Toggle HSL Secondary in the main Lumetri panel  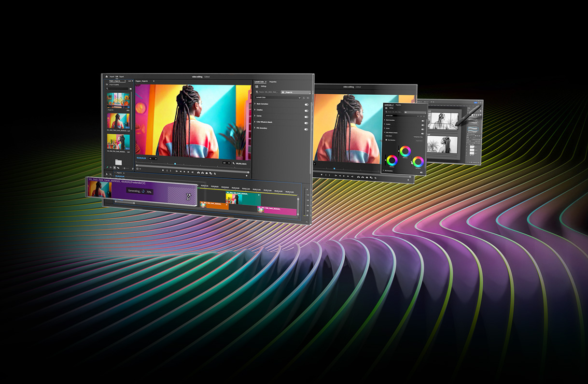(x=306, y=129)
